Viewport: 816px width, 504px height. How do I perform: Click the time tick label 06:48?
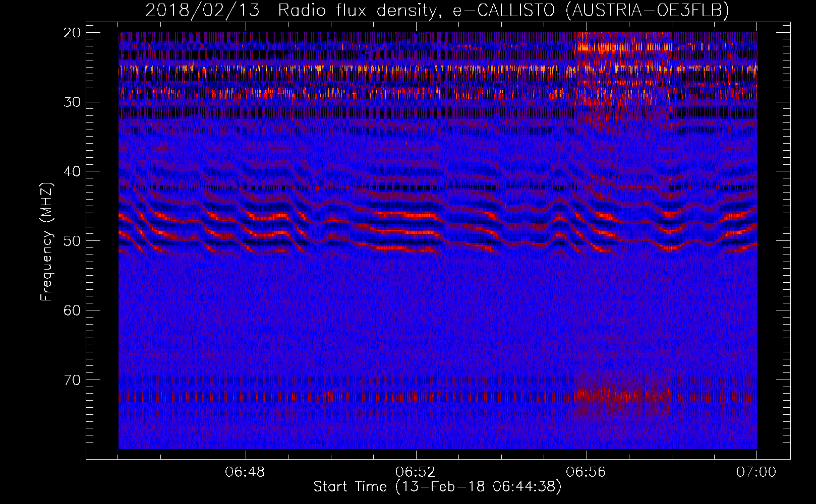pyautogui.click(x=245, y=472)
